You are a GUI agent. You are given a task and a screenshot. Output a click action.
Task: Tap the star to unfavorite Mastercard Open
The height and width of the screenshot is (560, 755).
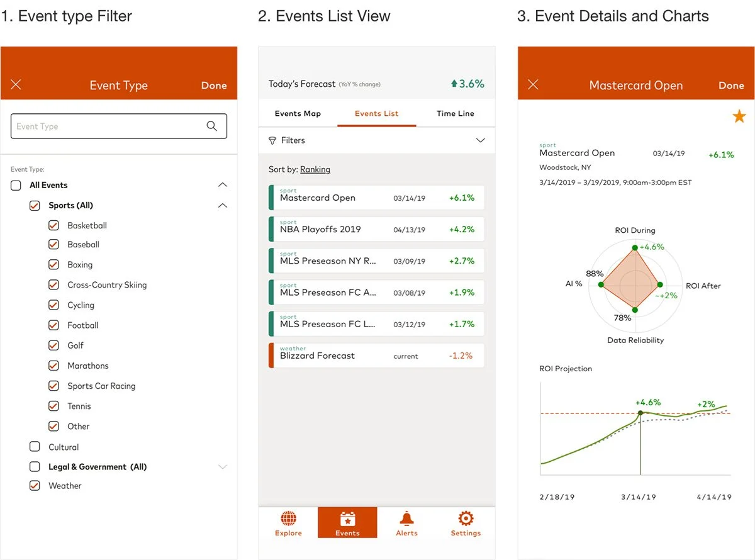pos(739,116)
